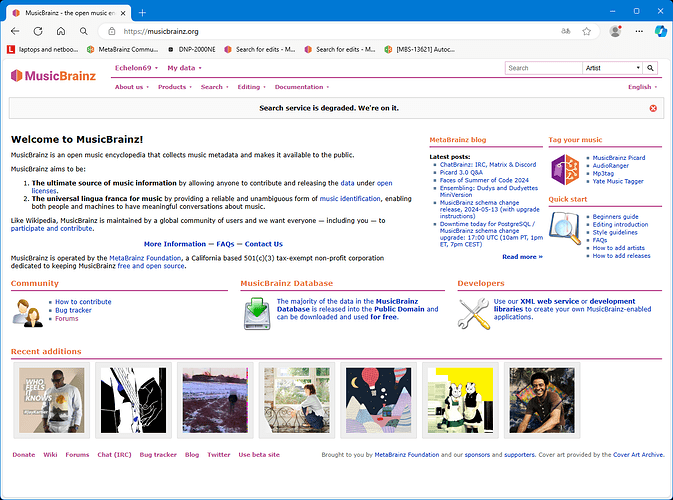Close the MusicBrainz browser tab
Image resolution: width=673 pixels, height=500 pixels.
point(123,13)
